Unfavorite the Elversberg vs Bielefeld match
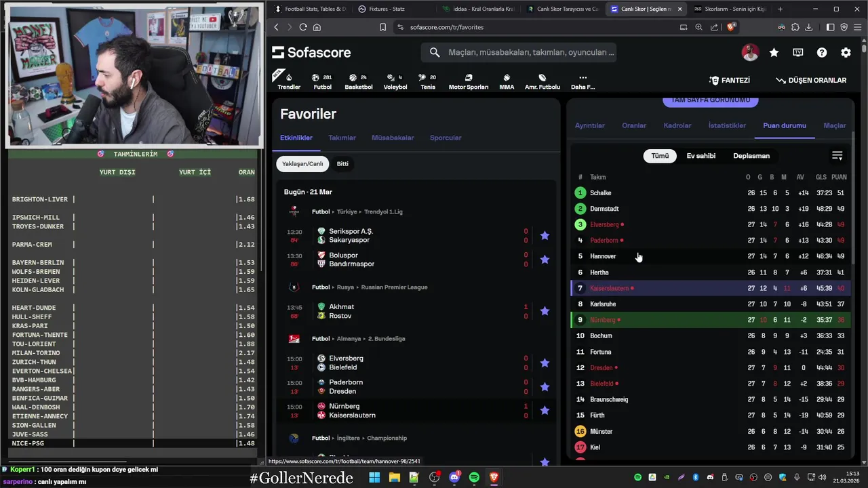This screenshot has width=868, height=488. pos(545,363)
